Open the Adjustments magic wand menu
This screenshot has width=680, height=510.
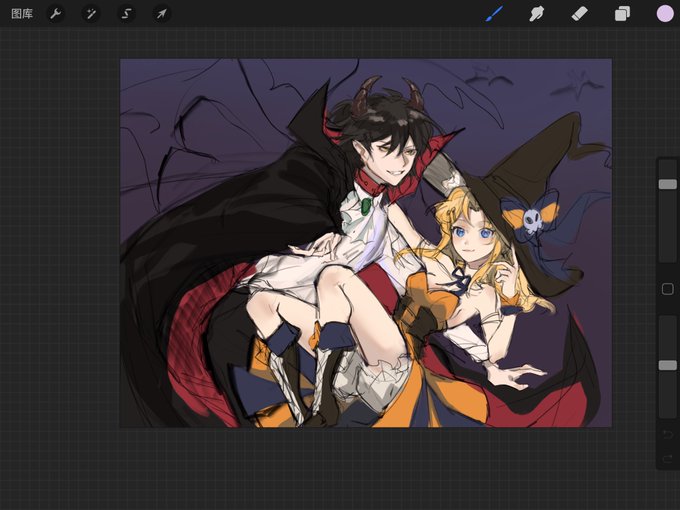coord(91,14)
